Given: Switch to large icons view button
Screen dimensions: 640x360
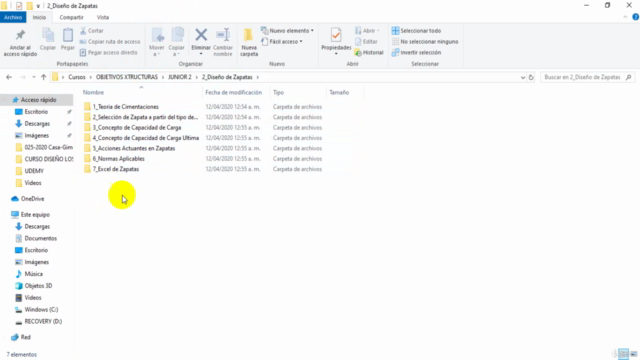Looking at the screenshot, I should point(633,354).
